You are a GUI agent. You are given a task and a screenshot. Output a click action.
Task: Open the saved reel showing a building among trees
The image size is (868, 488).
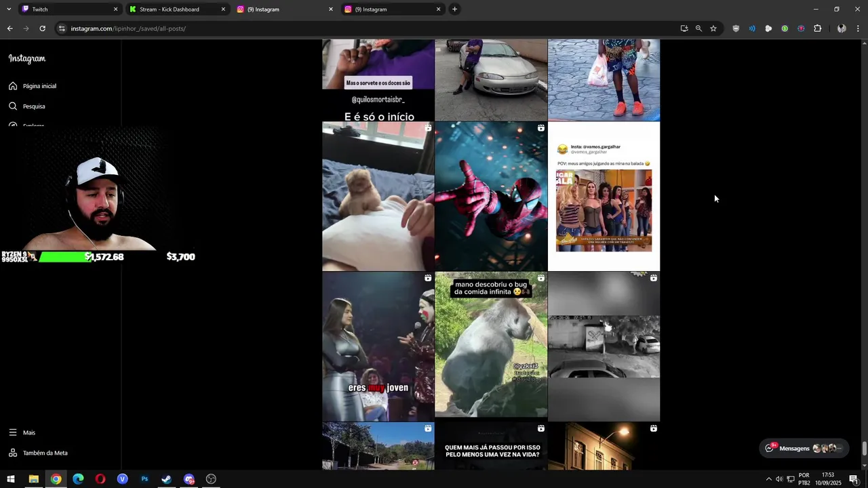pyautogui.click(x=378, y=446)
